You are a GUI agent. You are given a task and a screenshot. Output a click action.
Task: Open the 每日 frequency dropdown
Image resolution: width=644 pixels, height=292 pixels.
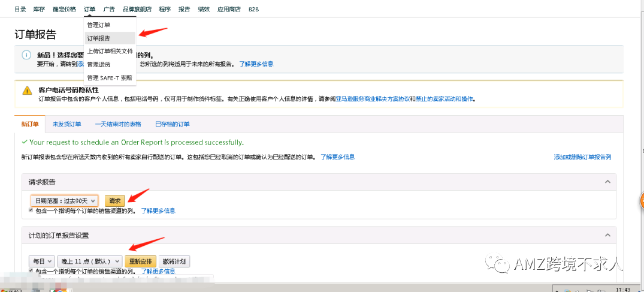[41, 261]
